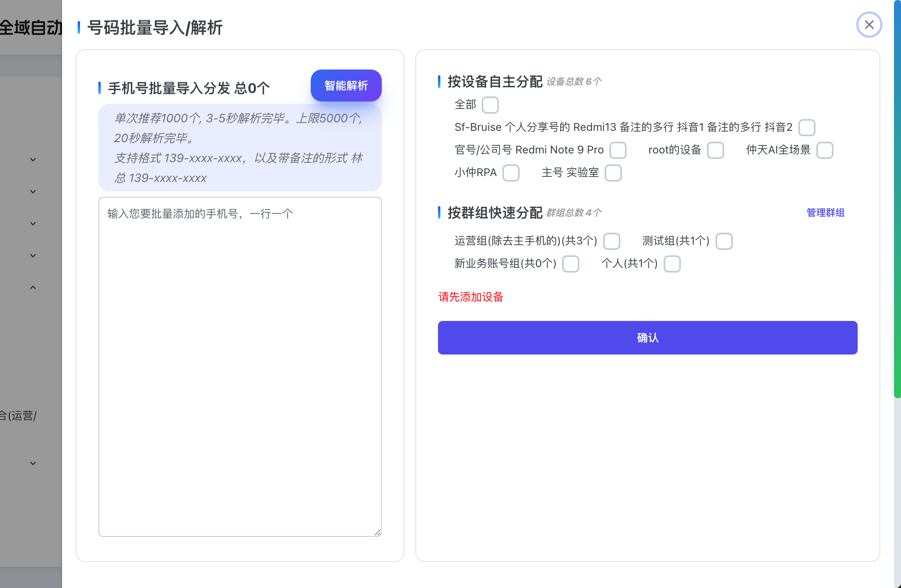Image resolution: width=901 pixels, height=588 pixels.
Task: Check the 仲天AI全场景 device
Action: [824, 150]
